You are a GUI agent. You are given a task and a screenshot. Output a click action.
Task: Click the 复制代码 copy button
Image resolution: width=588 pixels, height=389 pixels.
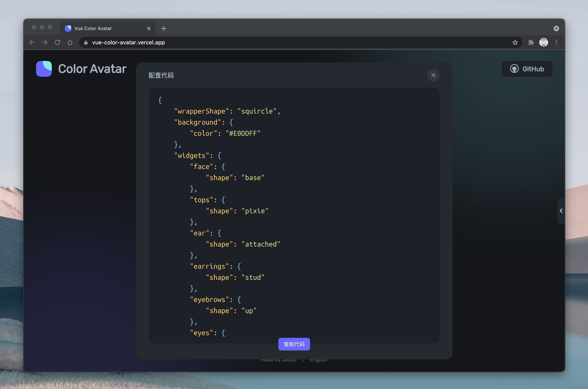(x=294, y=344)
